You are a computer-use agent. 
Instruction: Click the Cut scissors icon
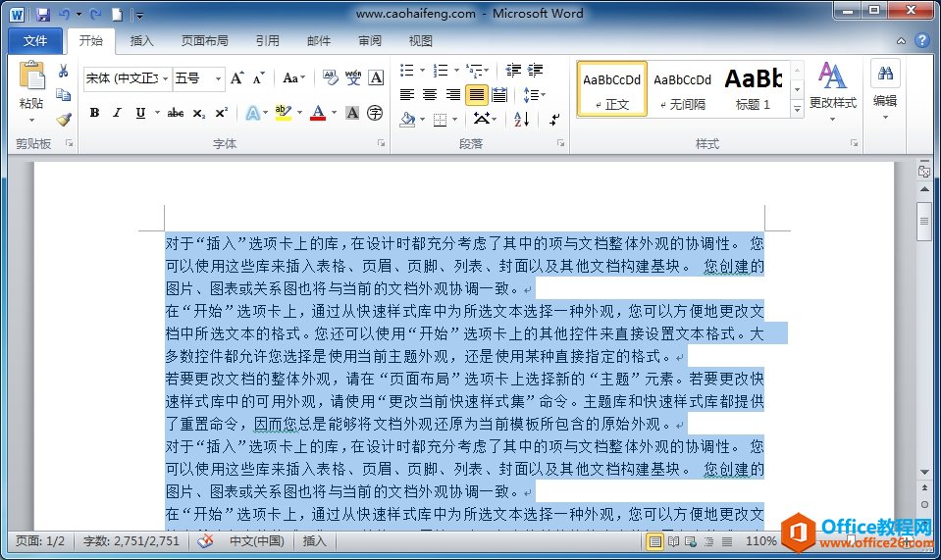click(x=64, y=71)
